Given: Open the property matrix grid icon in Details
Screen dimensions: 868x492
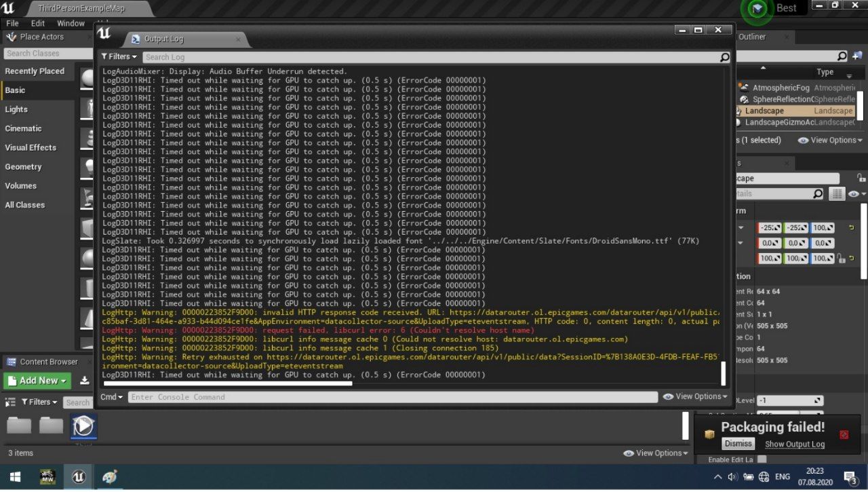Looking at the screenshot, I should (837, 194).
